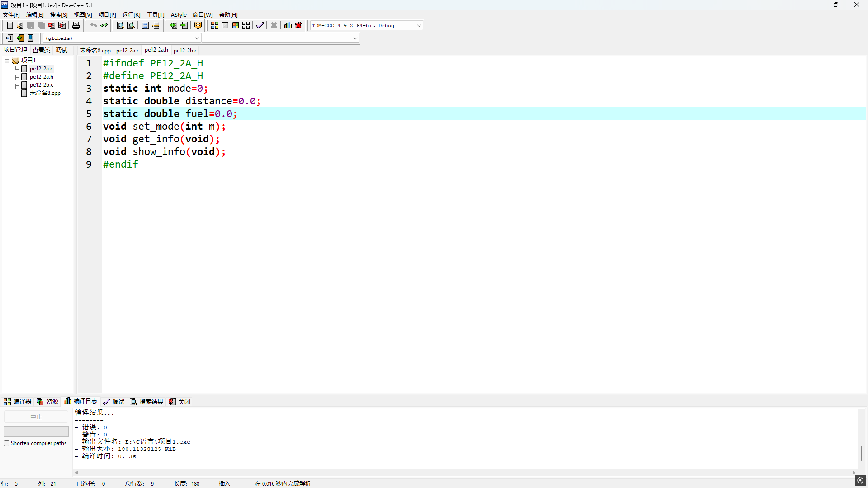The width and height of the screenshot is (868, 488).
Task: Click the Compile & Run icon
Action: click(236, 25)
